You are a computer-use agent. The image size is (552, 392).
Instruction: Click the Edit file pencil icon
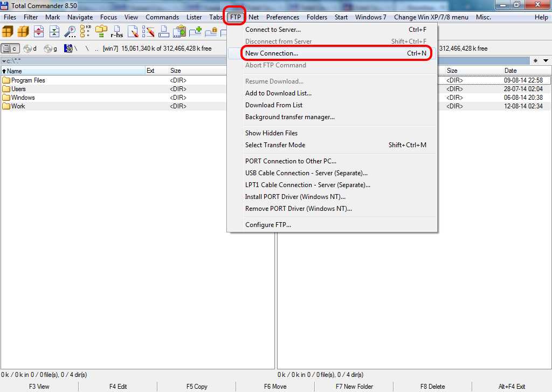click(133, 32)
